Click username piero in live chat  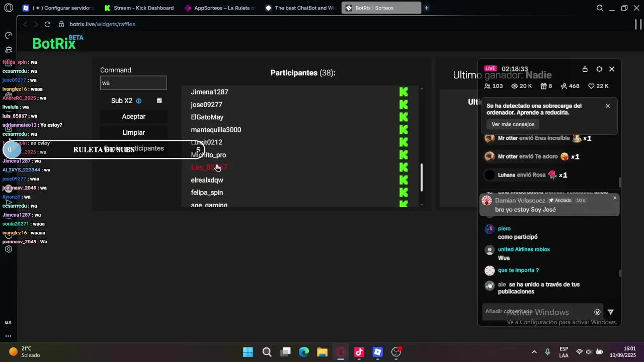pos(504,229)
